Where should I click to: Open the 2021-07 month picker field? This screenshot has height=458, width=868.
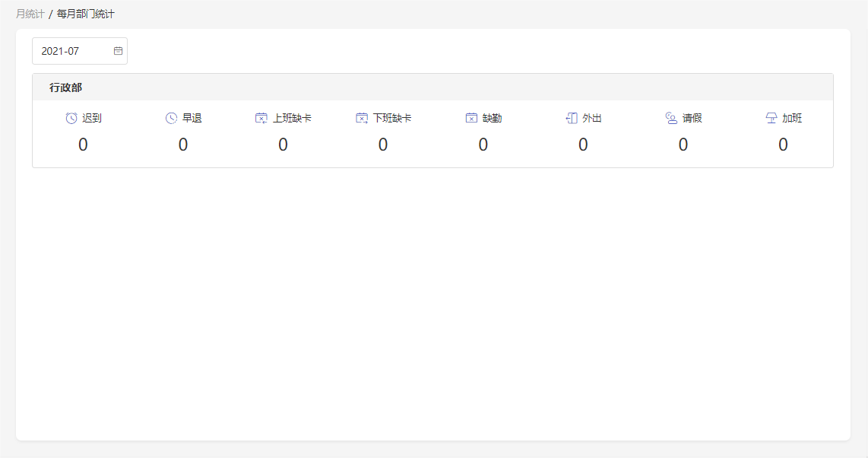[80, 51]
